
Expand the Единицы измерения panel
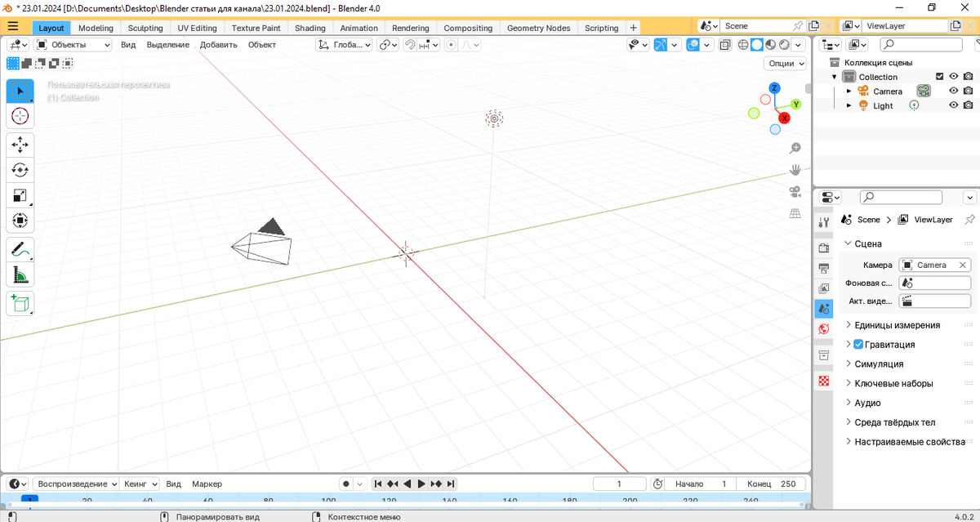click(897, 325)
